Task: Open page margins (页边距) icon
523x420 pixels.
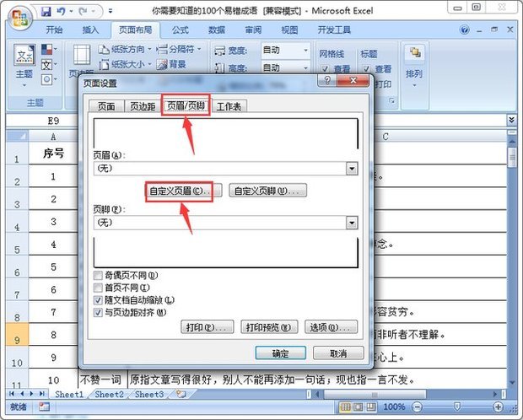Action: coord(82,55)
